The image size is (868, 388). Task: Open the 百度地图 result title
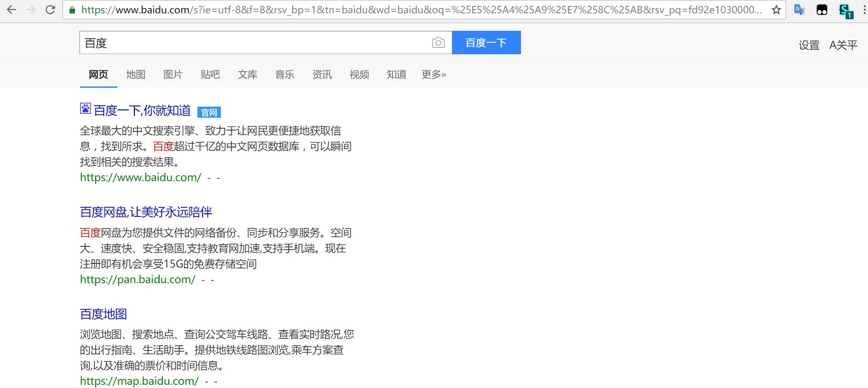pos(104,314)
